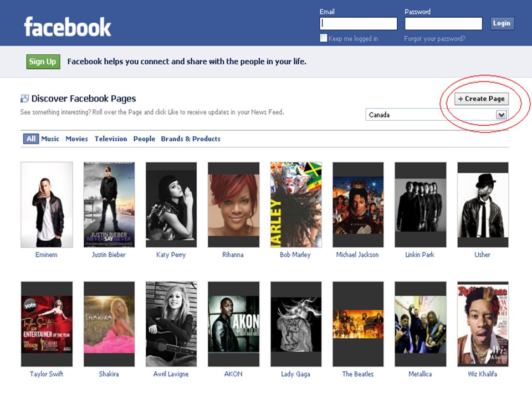
Task: Switch to the Movies tab
Action: (76, 139)
